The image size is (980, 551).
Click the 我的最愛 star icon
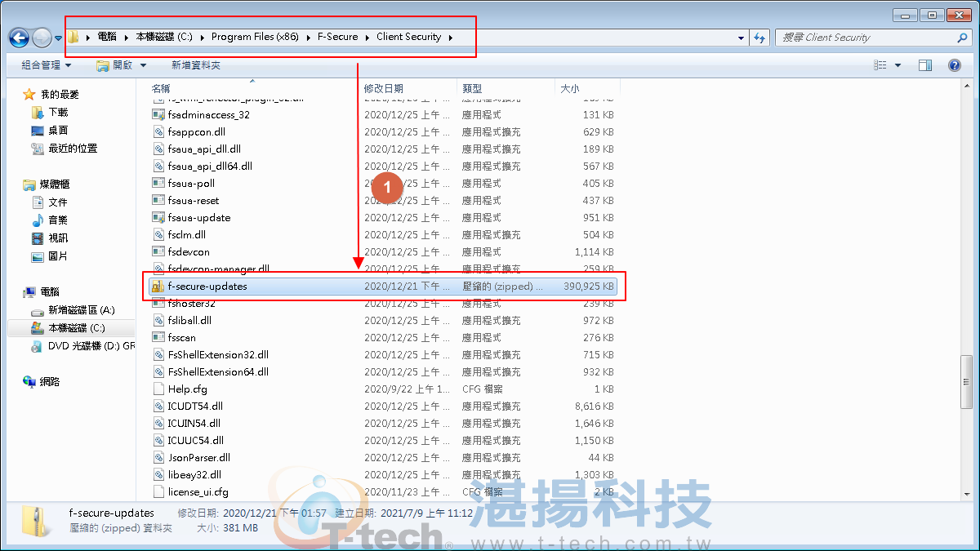(29, 95)
